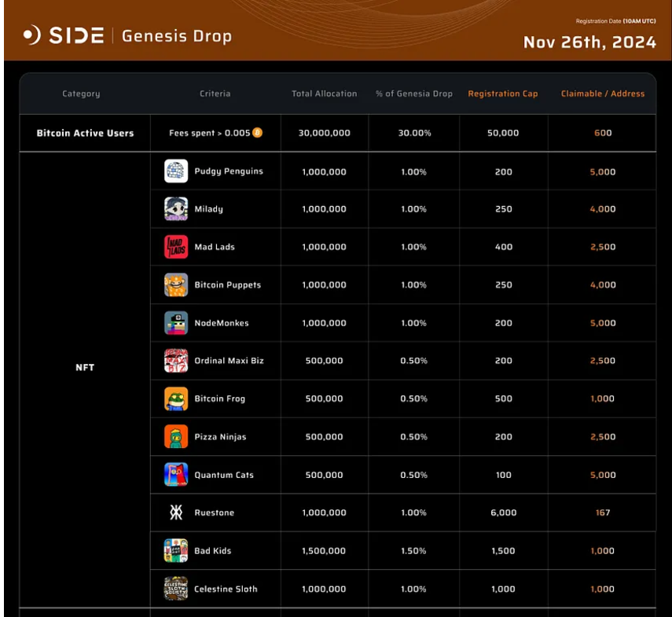Click the NodeMonkes NFT icon

[176, 322]
